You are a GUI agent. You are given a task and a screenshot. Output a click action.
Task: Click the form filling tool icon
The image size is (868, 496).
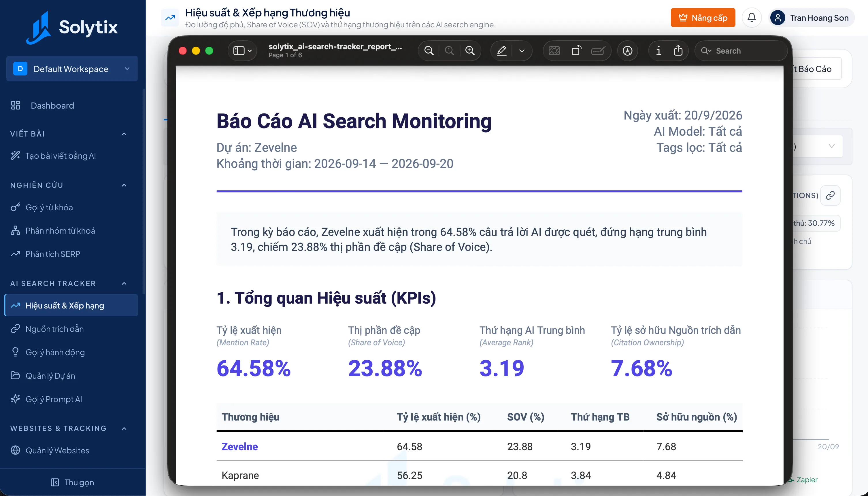598,51
